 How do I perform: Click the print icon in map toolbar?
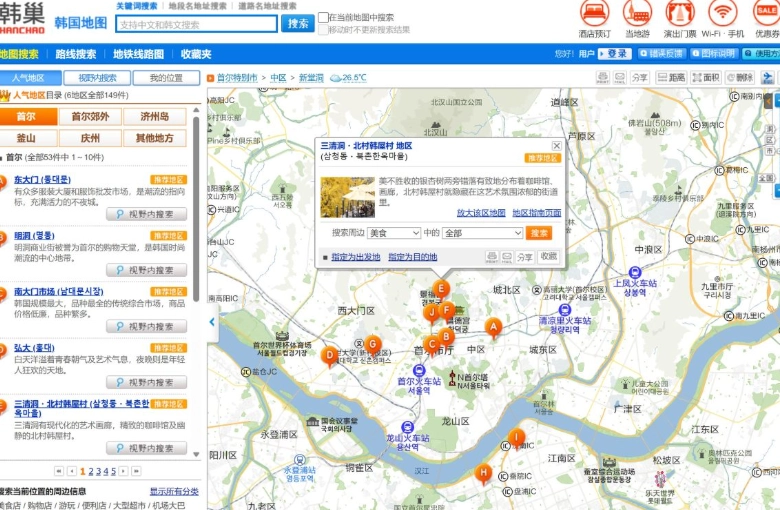tap(602, 78)
